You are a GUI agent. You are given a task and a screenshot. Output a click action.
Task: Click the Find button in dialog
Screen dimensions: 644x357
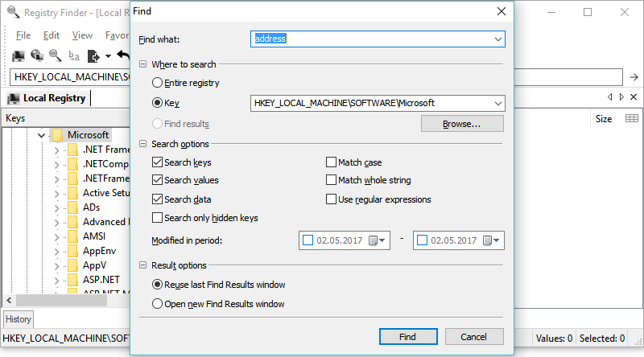pyautogui.click(x=407, y=337)
